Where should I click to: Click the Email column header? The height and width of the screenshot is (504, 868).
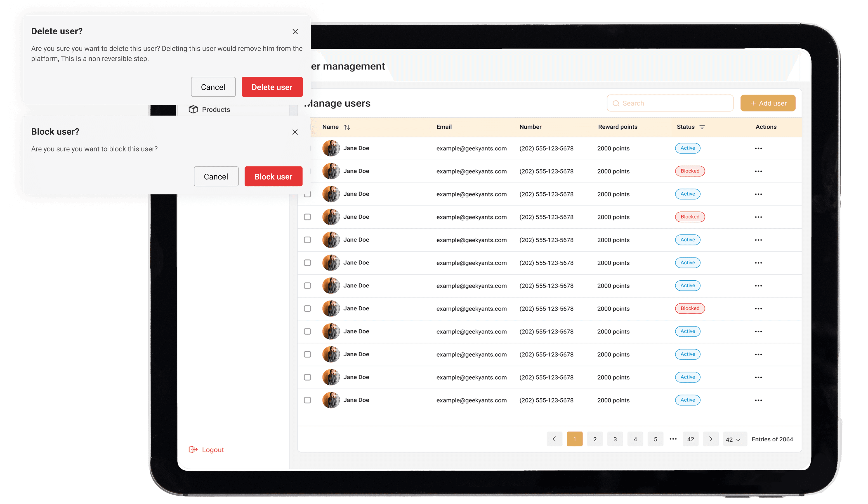pyautogui.click(x=444, y=127)
